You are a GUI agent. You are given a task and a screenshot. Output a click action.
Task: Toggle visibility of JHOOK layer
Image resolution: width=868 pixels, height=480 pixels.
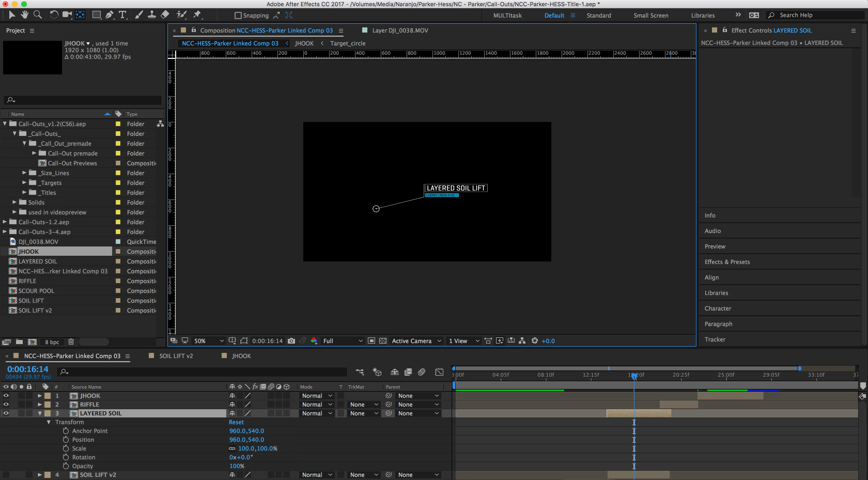click(6, 396)
